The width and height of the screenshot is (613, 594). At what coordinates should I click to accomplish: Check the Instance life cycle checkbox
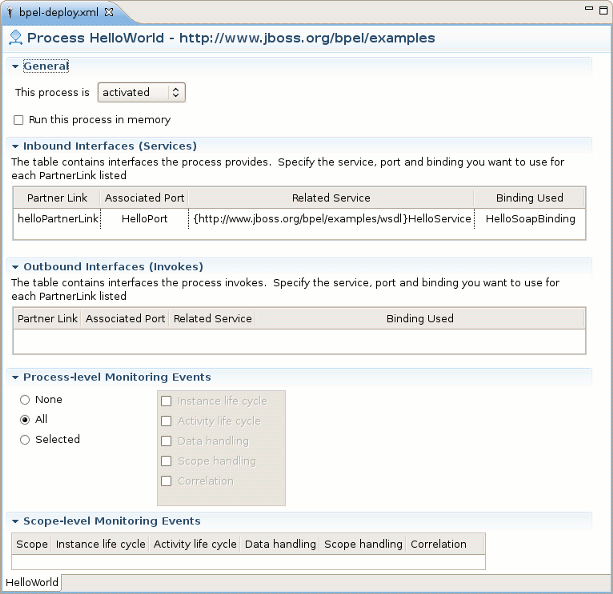tap(167, 401)
